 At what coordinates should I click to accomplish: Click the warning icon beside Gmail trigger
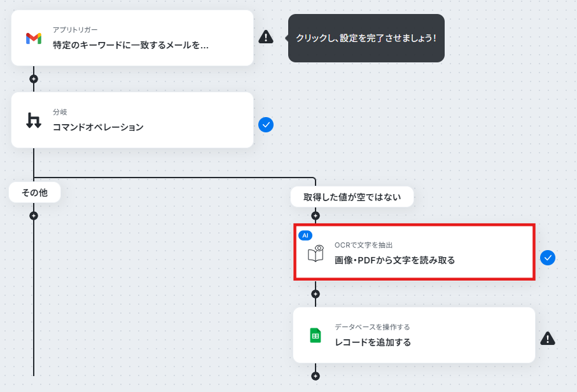tap(266, 37)
